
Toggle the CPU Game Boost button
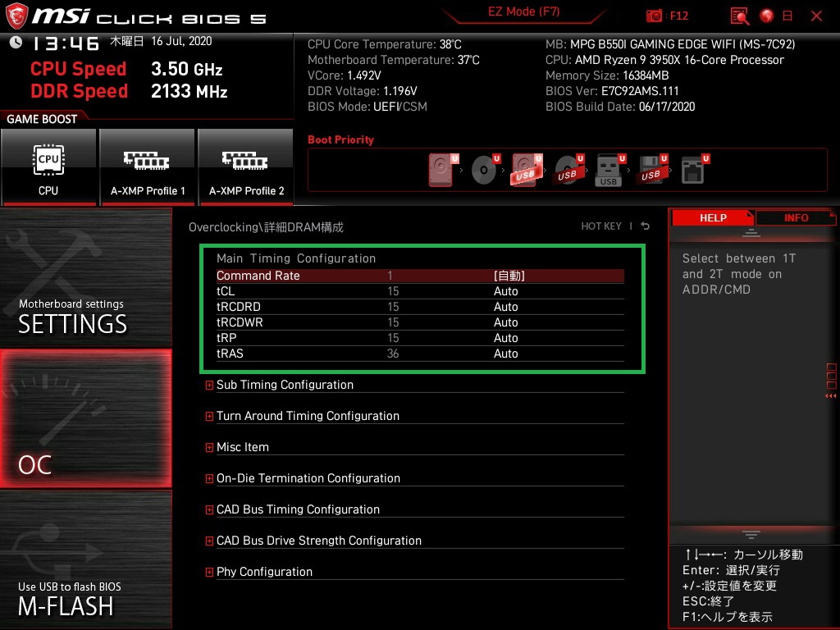(x=48, y=167)
